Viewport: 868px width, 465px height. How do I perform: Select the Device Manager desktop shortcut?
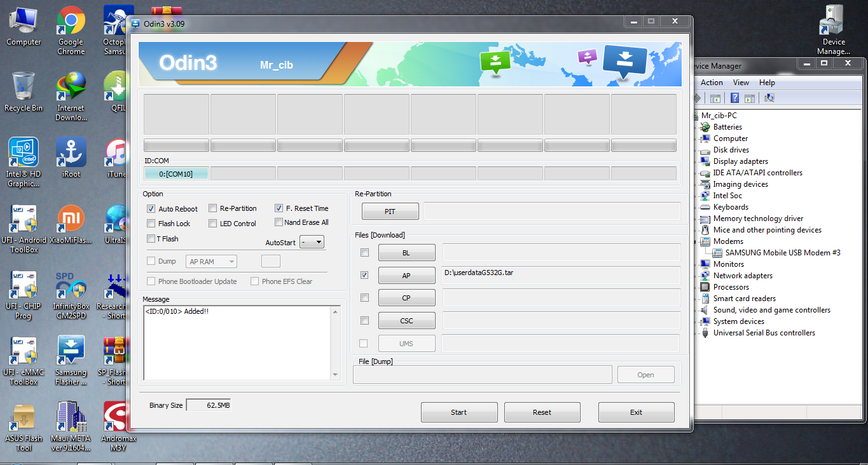point(834,30)
